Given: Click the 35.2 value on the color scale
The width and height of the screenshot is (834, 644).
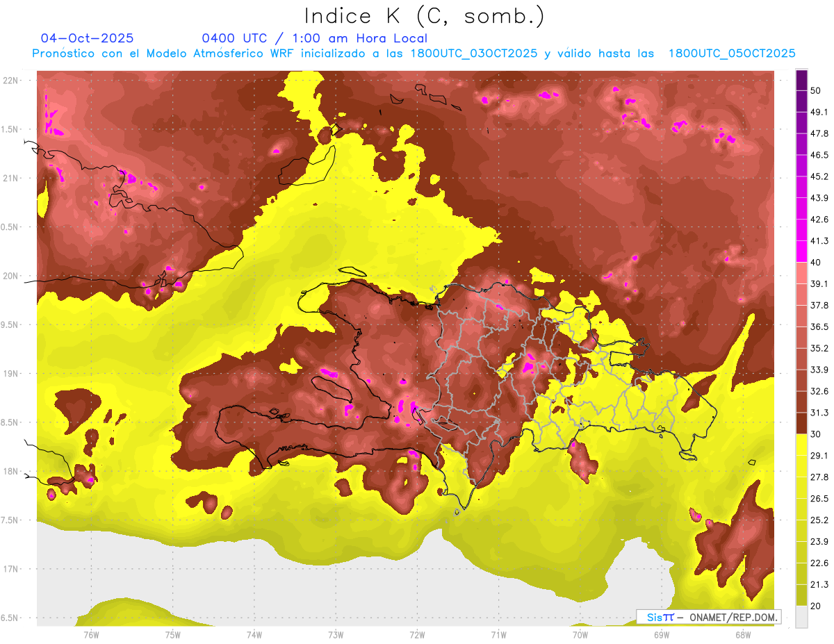Looking at the screenshot, I should (819, 348).
